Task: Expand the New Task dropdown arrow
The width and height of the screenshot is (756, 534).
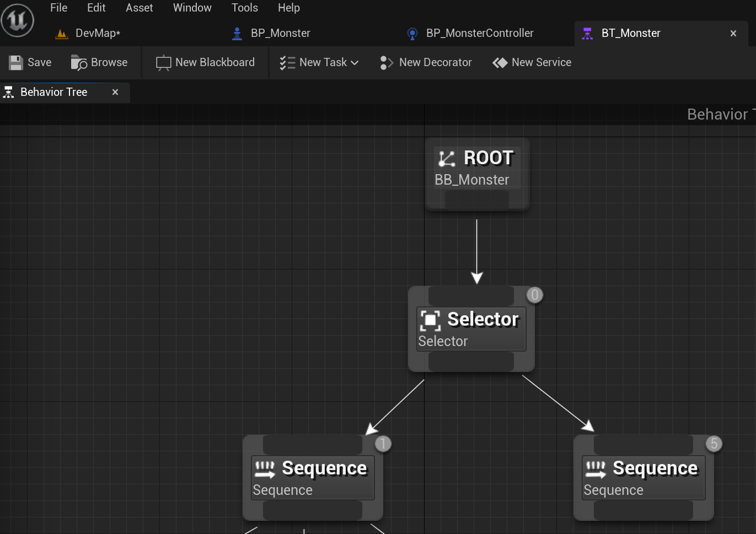Action: click(355, 63)
